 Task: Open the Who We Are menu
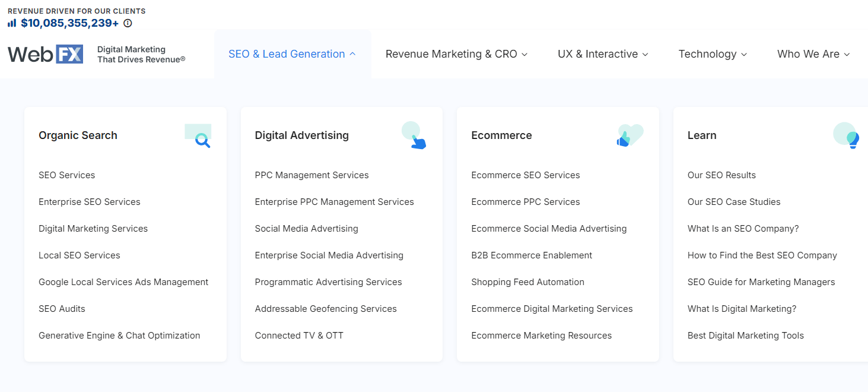[x=813, y=54]
